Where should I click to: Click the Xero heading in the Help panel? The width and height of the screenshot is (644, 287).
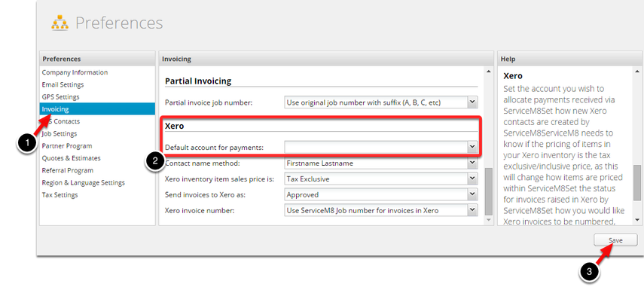tap(513, 76)
